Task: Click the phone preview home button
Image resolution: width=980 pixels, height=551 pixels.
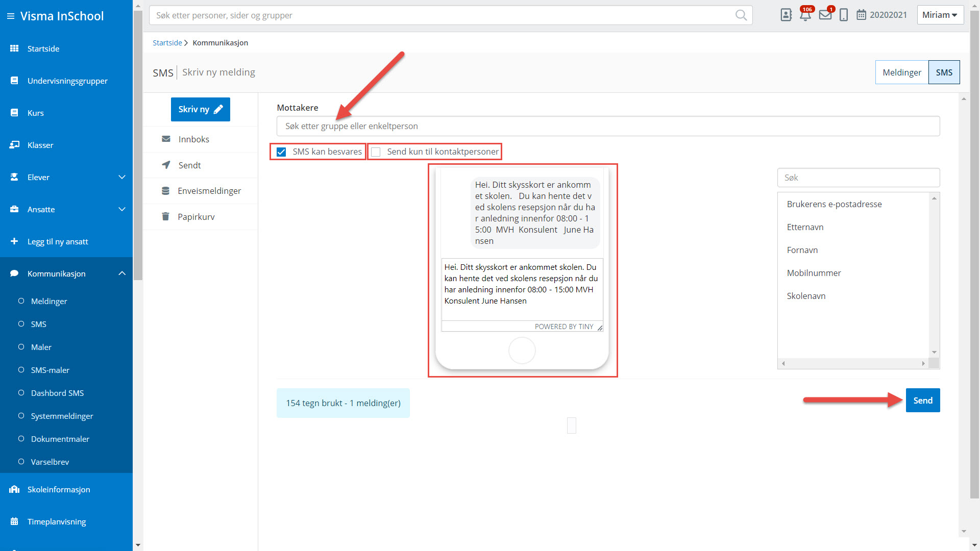Action: pyautogui.click(x=522, y=350)
